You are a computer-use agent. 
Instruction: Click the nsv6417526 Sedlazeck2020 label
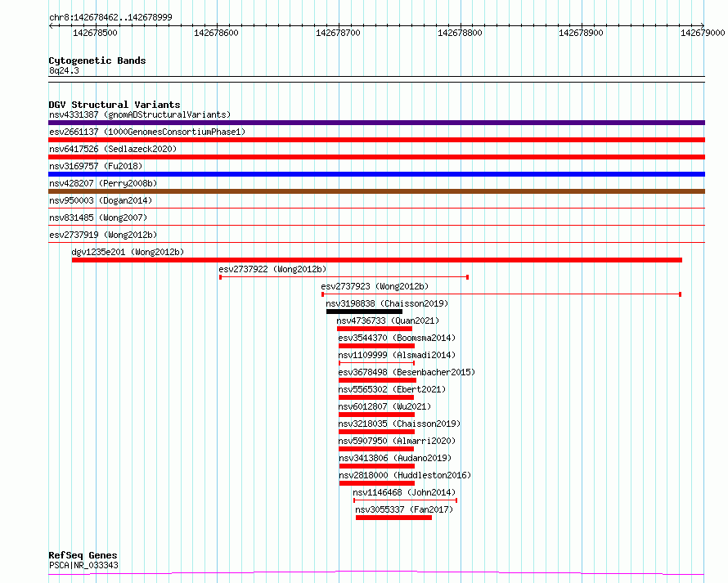tap(113, 149)
